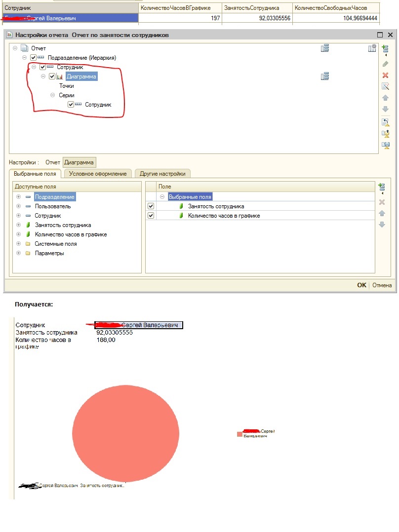This screenshot has height=532, width=399.
Task: Click the save settings icon with the floppy disk
Action: 385,145
